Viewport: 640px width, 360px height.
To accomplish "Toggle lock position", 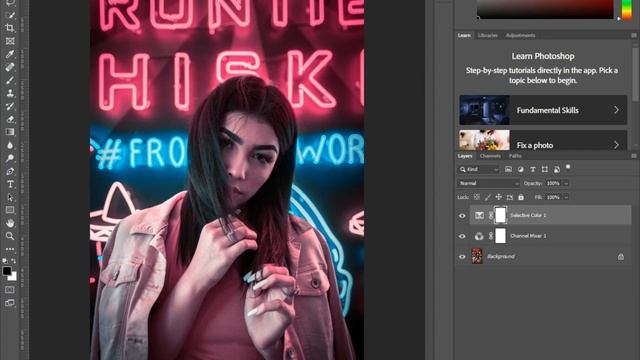I will pos(499,197).
